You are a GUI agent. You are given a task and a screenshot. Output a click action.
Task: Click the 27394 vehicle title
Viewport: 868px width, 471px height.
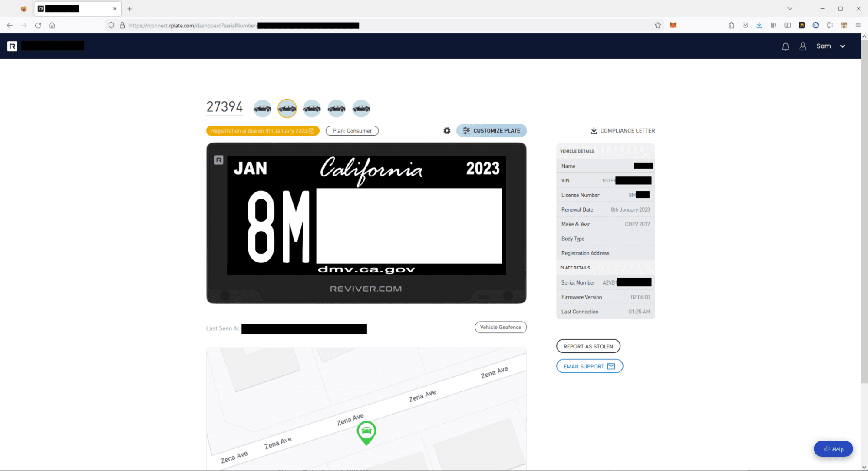point(224,107)
